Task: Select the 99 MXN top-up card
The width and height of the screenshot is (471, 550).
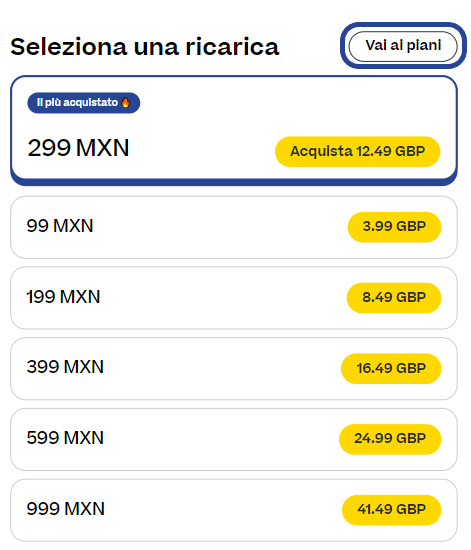Action: (x=234, y=227)
